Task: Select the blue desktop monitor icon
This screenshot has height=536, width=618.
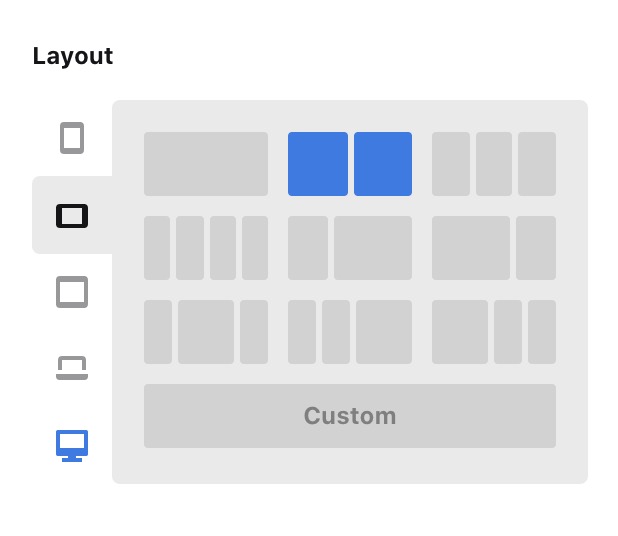Action: [72, 445]
